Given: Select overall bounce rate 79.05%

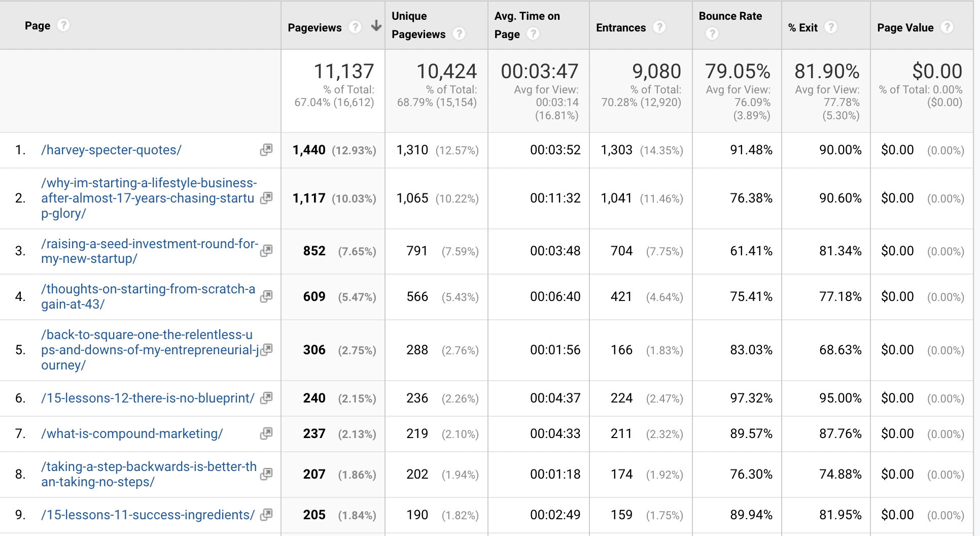Looking at the screenshot, I should tap(738, 71).
